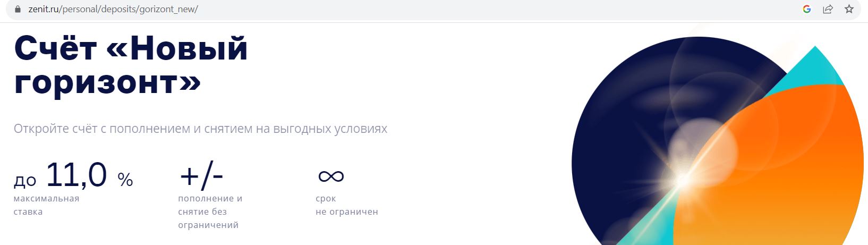The image size is (868, 245).
Task: Click пополнение и снятие без ограничений text
Action: (210, 212)
